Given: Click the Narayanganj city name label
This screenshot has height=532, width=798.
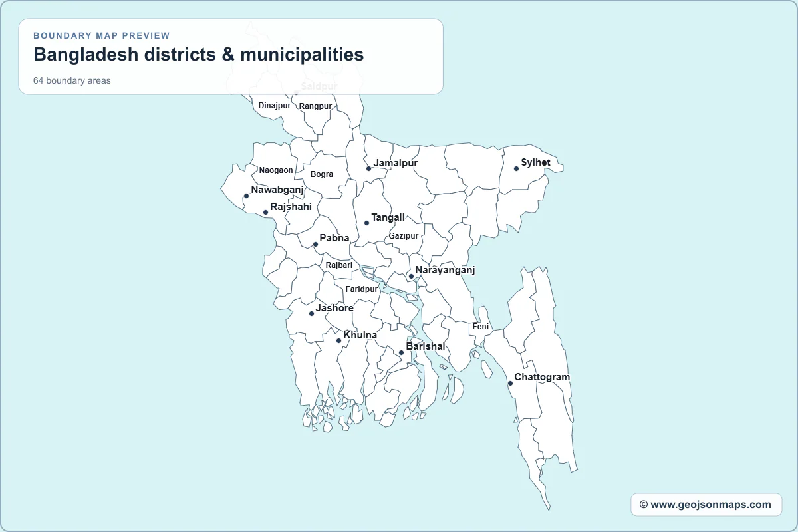Looking at the screenshot, I should [445, 270].
